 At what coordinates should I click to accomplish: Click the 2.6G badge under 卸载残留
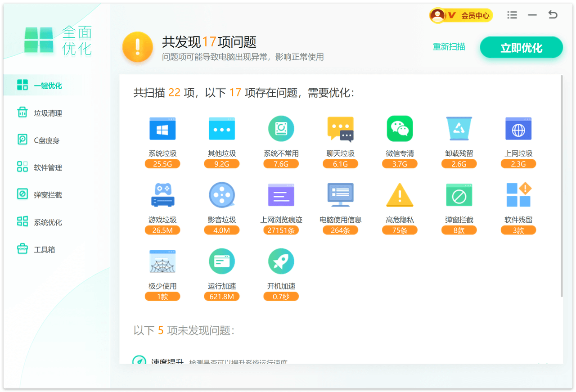click(x=459, y=164)
